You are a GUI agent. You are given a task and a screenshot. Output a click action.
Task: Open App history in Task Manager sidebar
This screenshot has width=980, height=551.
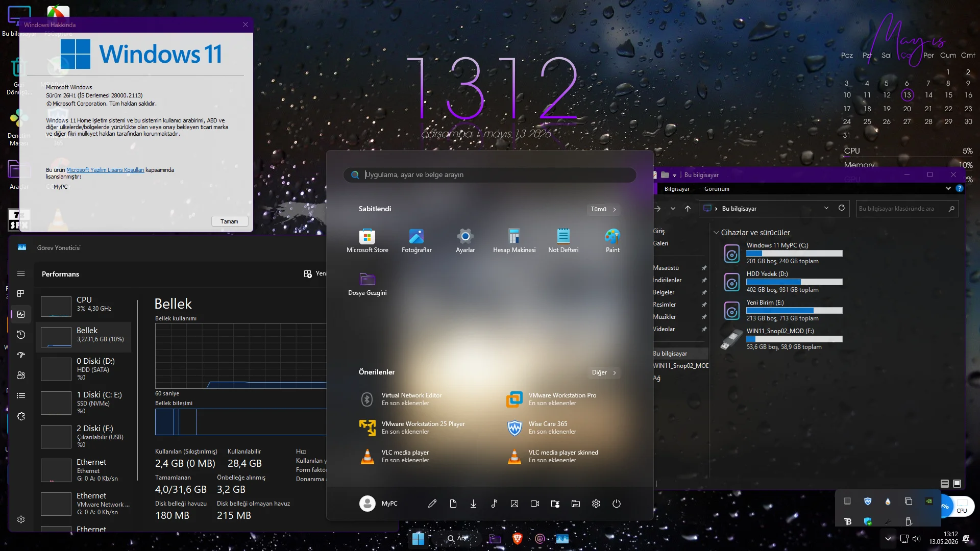tap(21, 335)
